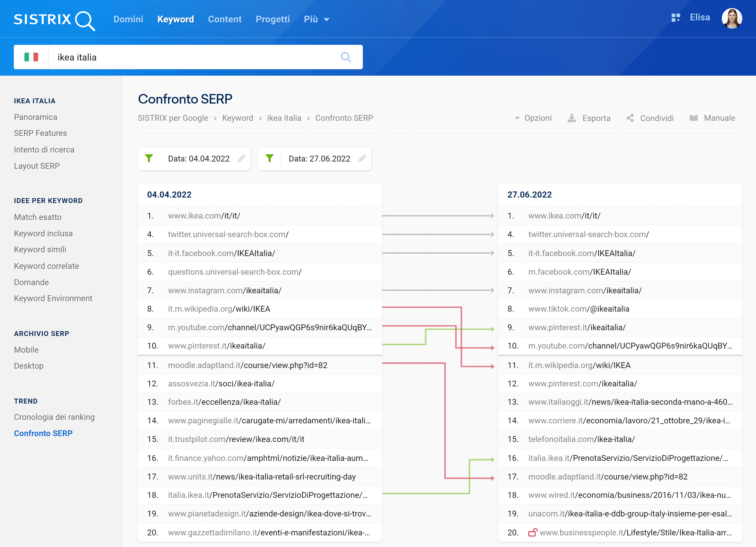Click forbes.it/eccellenza/ikea-italia result

point(224,402)
